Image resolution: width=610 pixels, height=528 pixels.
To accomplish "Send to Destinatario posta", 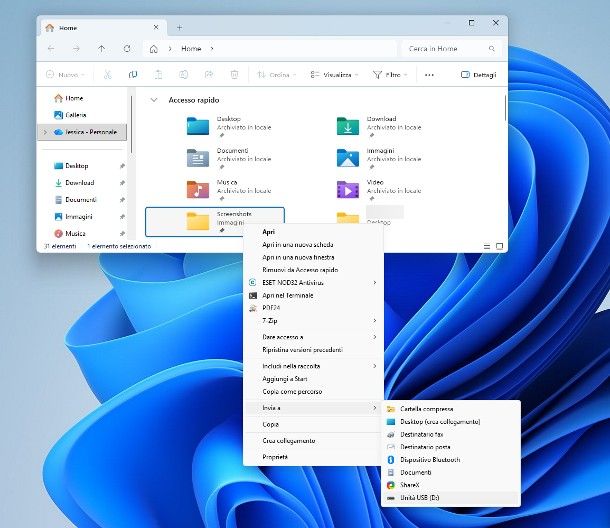I will click(x=451, y=447).
